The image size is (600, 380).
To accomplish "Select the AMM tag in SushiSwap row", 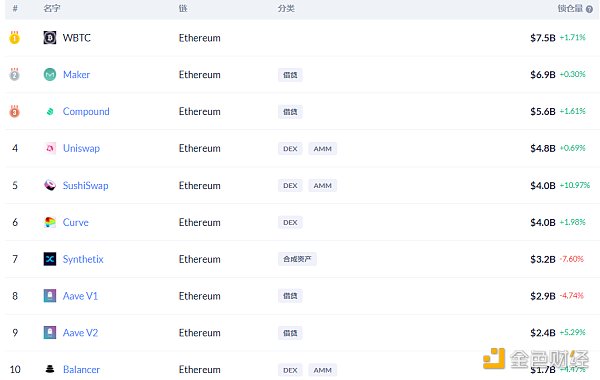I will pos(323,186).
